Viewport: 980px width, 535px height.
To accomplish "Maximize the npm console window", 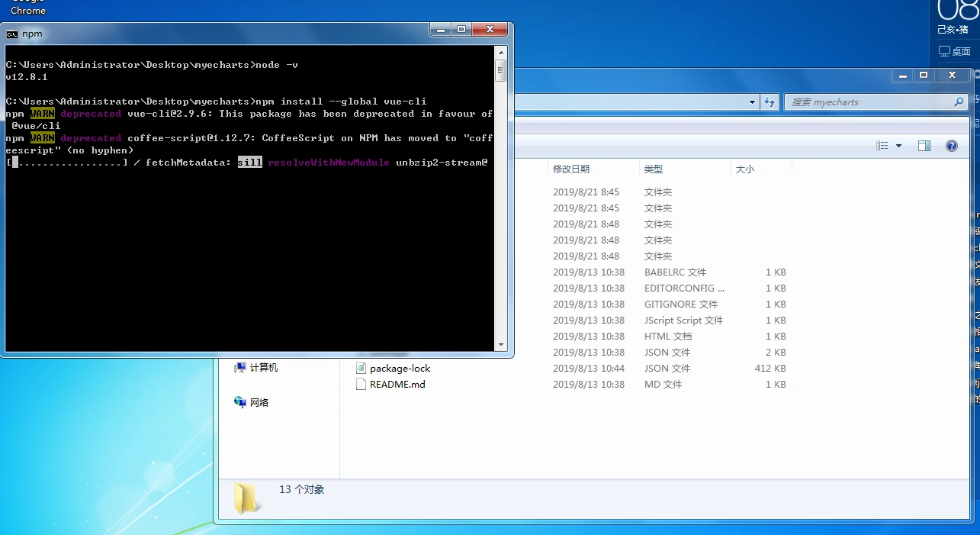I will click(461, 30).
